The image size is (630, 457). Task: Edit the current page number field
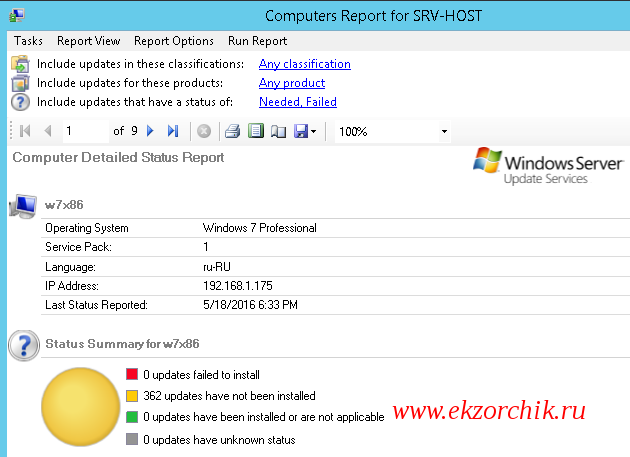click(x=86, y=131)
